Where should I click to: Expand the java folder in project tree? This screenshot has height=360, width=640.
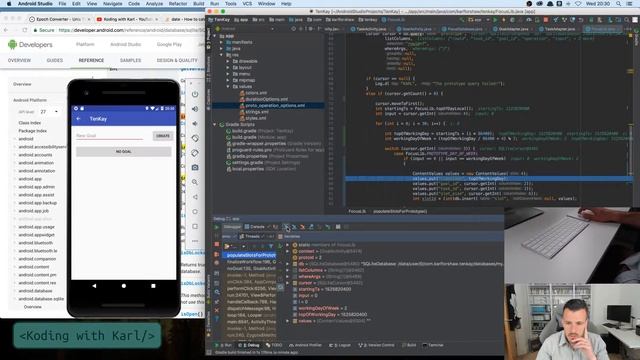tap(222, 48)
